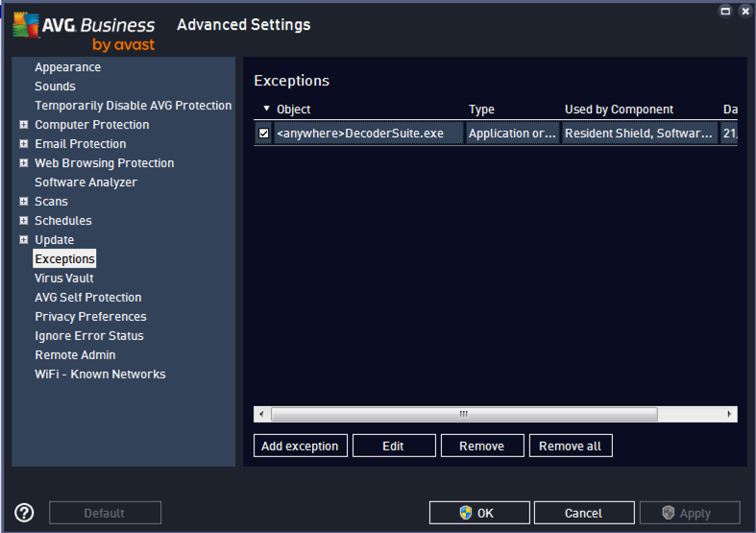Select Computer Protection label in tree
Image resolution: width=756 pixels, height=533 pixels.
click(92, 124)
